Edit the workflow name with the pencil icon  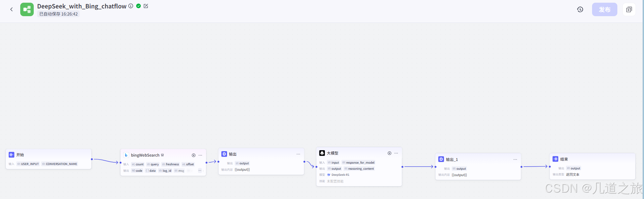(x=146, y=6)
